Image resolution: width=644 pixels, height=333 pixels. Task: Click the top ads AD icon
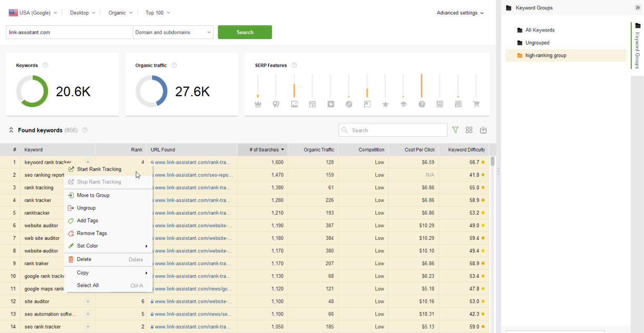point(440,104)
